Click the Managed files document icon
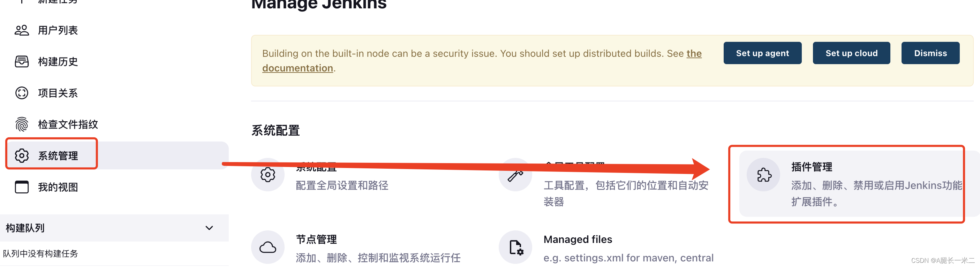The height and width of the screenshot is (267, 980). (515, 247)
